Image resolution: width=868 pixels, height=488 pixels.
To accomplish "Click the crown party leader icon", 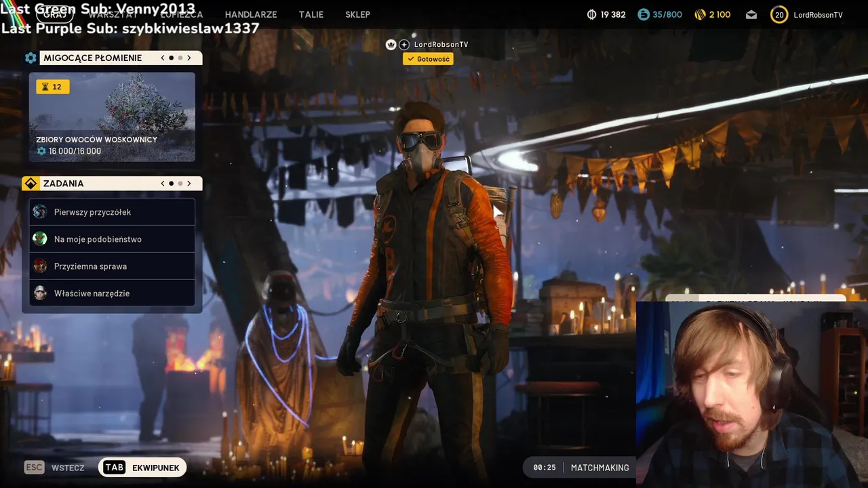I will coord(391,45).
